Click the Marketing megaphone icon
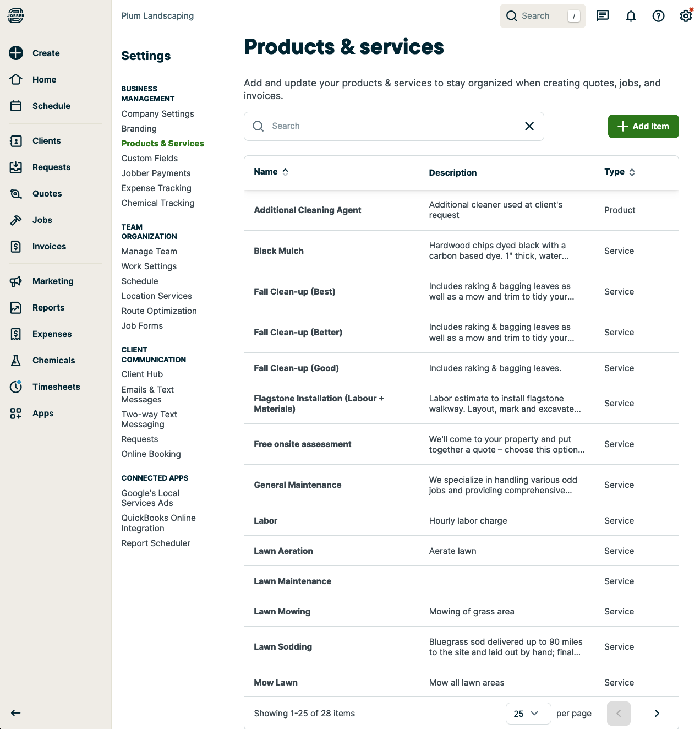 (x=16, y=281)
